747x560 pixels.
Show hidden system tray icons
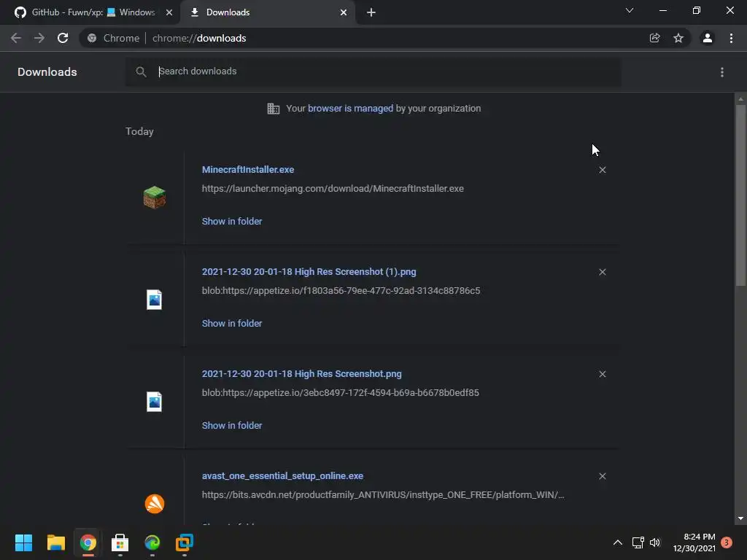coord(618,542)
